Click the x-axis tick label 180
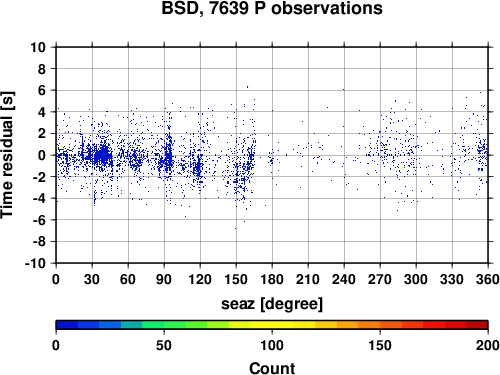The width and height of the screenshot is (500, 375). click(x=272, y=279)
